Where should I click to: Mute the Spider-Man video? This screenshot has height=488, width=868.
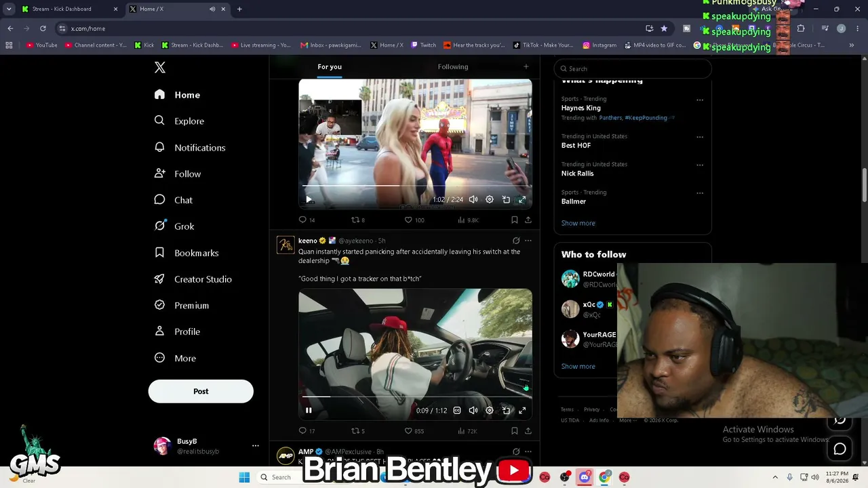coord(473,199)
